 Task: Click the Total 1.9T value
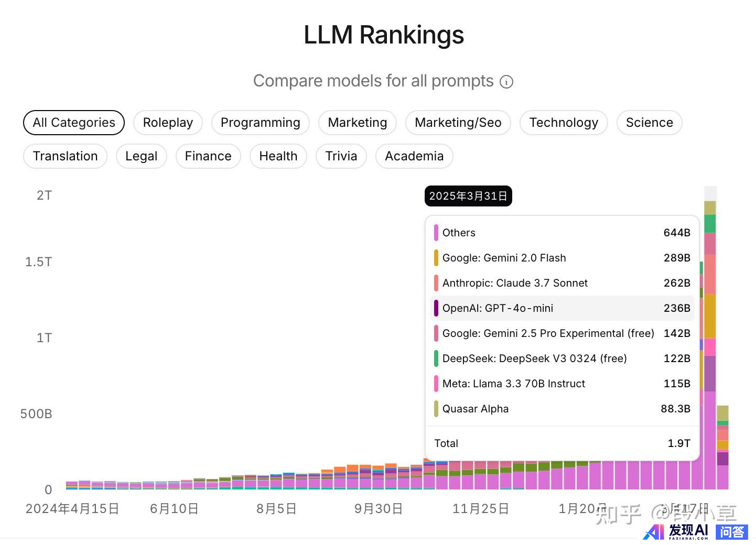pos(679,443)
